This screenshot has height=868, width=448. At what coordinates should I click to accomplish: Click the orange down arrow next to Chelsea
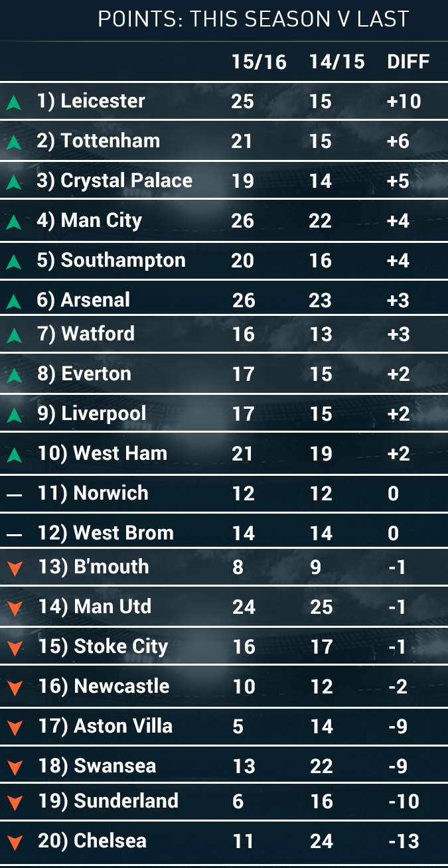14,843
